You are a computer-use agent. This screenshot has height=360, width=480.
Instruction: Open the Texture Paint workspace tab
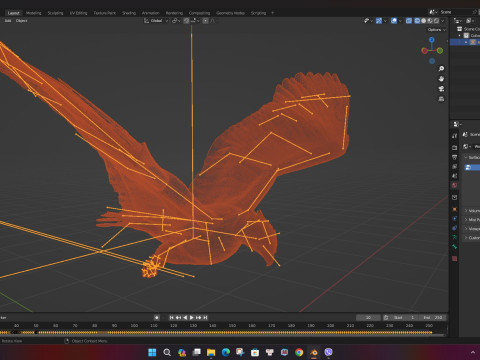click(x=104, y=13)
